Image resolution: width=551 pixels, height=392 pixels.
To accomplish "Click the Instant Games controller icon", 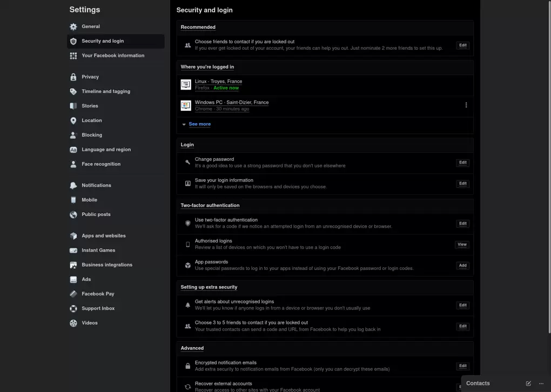I will point(73,251).
